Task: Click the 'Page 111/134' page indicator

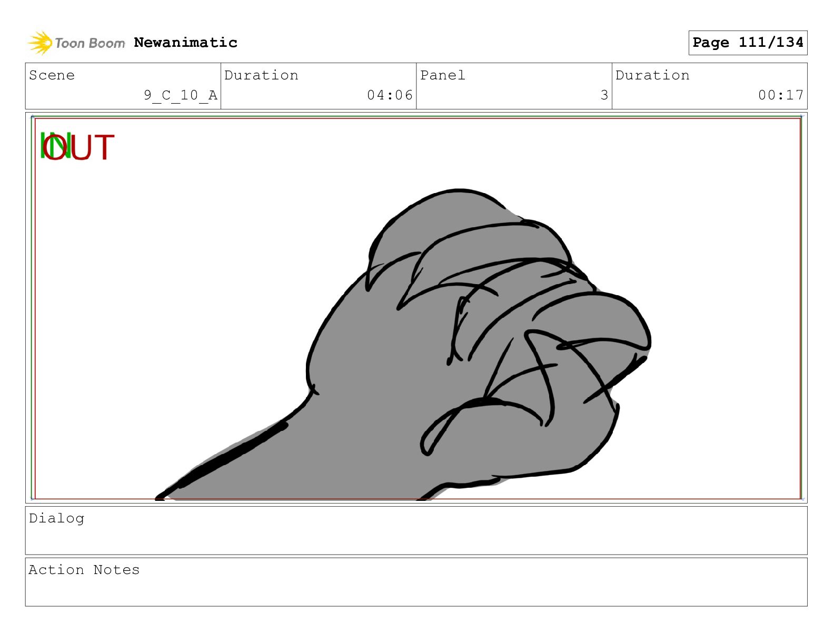Action: [x=748, y=43]
